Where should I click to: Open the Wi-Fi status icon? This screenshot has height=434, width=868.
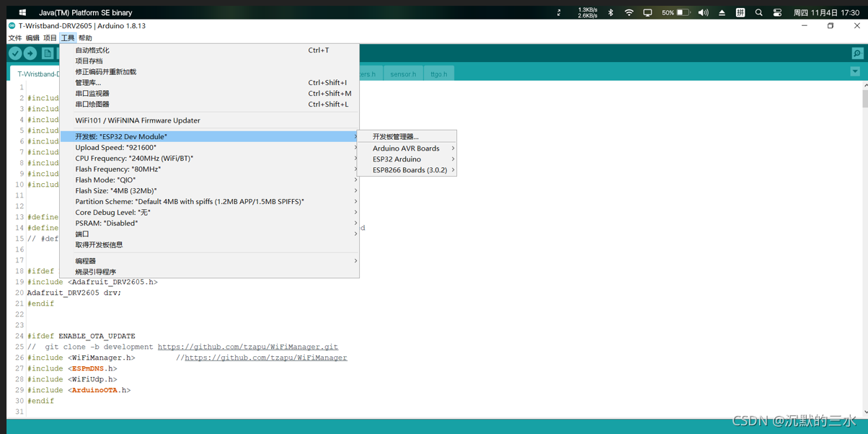(x=629, y=12)
